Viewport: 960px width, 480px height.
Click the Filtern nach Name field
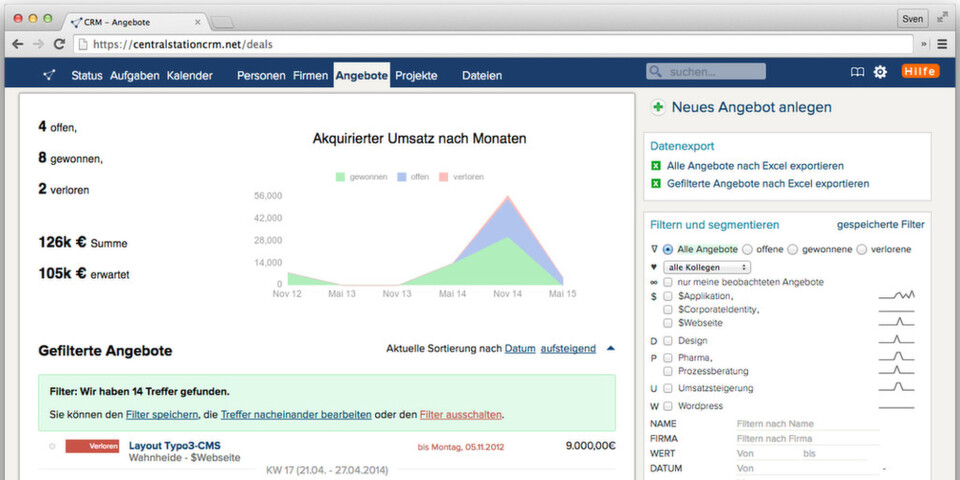807,424
